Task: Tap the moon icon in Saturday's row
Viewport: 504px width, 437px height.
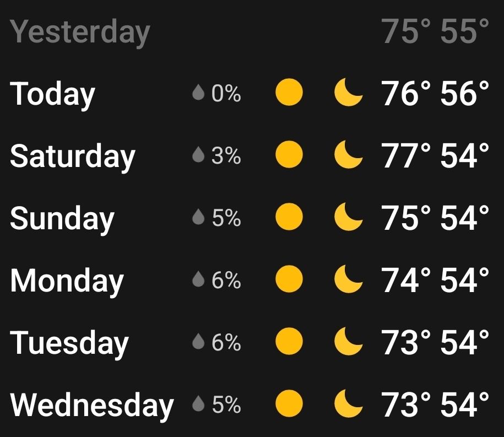Action: click(x=349, y=154)
